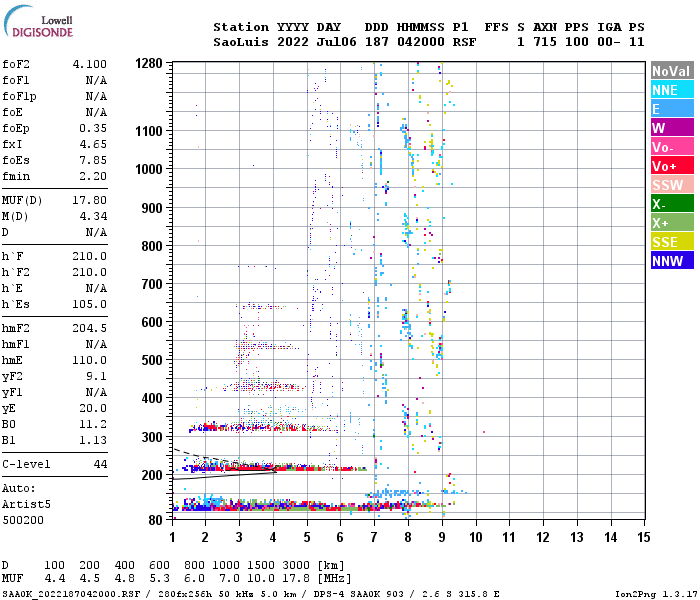Click the C-level value 44
700x600 pixels.
click(100, 464)
